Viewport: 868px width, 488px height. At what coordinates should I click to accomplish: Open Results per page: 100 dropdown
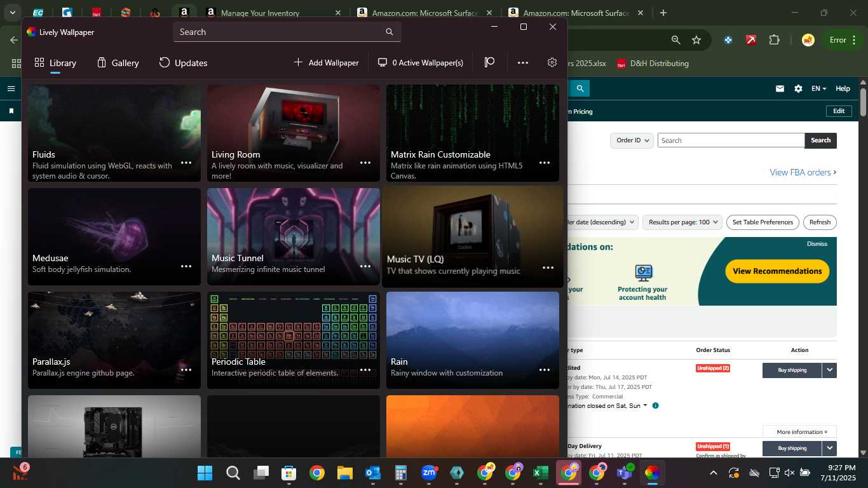coord(682,222)
